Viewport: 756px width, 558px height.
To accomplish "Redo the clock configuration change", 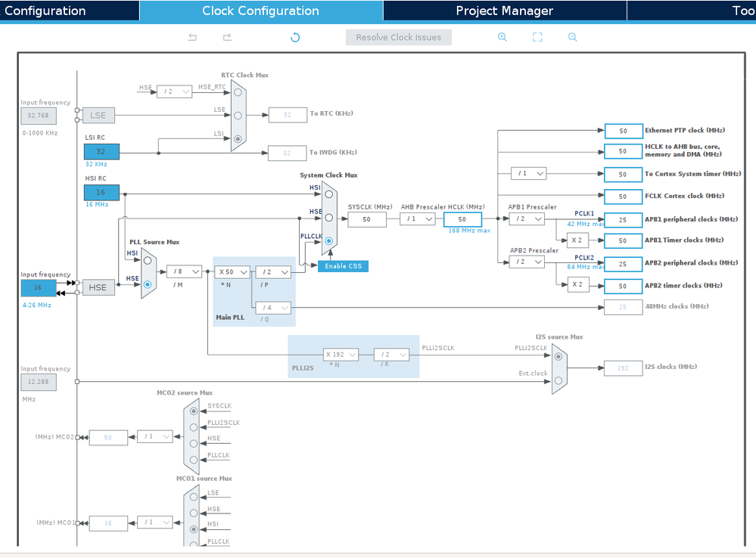I will (226, 36).
